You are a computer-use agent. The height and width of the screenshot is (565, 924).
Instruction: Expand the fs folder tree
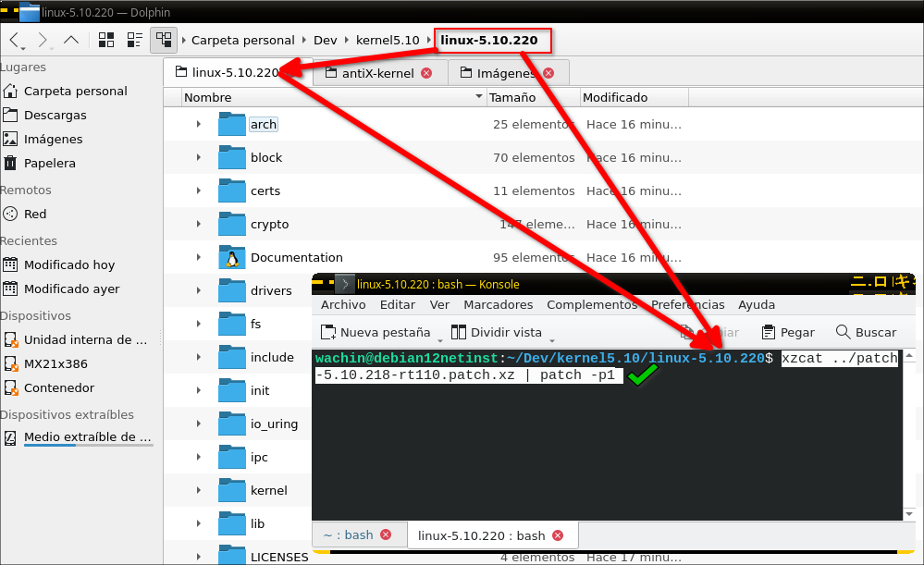pos(199,324)
